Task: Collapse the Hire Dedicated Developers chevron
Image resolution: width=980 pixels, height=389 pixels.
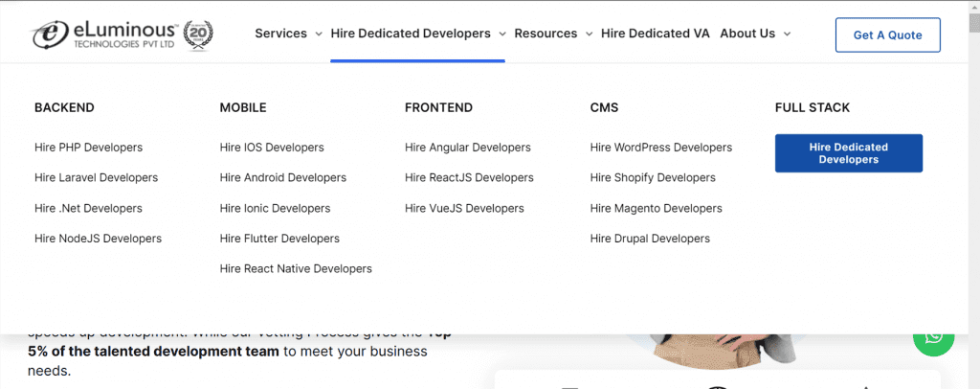Action: click(501, 34)
